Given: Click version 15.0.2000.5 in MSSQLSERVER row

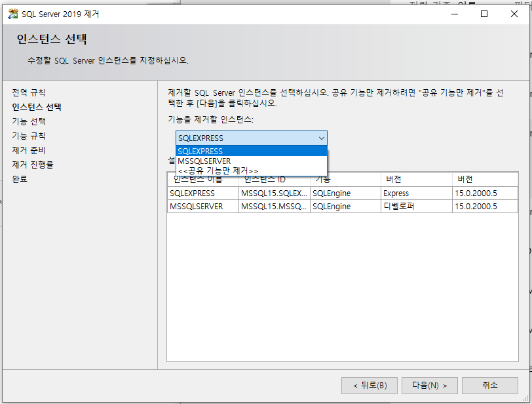Looking at the screenshot, I should click(x=485, y=207).
